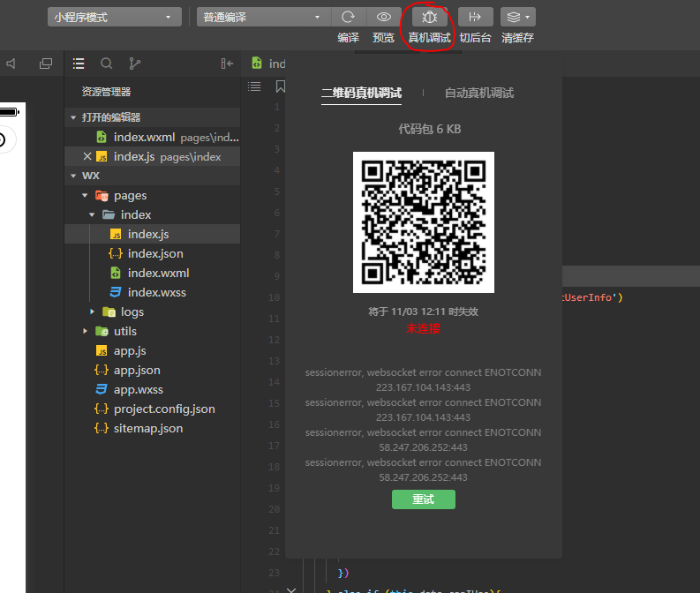Collapse the WX project root
This screenshot has width=700, height=593.
[73, 176]
